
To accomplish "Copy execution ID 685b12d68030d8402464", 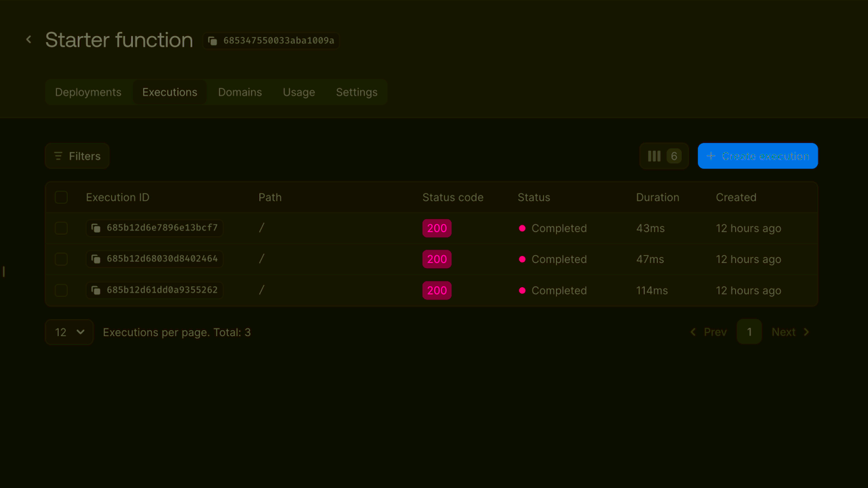I will pos(96,259).
